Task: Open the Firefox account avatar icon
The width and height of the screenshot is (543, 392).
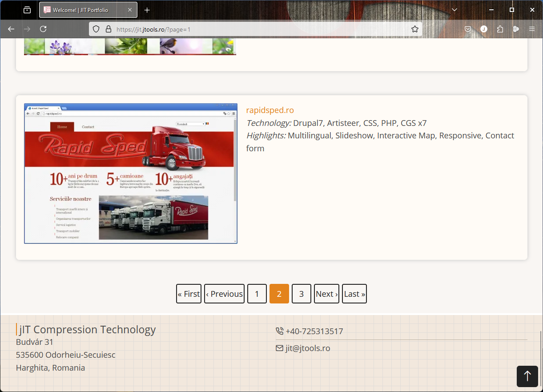Action: coord(484,29)
